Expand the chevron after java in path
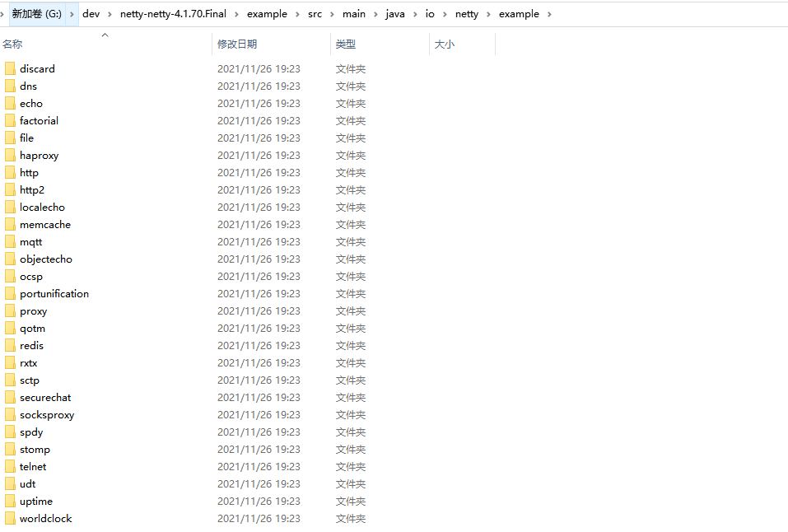This screenshot has width=788, height=532. [415, 14]
